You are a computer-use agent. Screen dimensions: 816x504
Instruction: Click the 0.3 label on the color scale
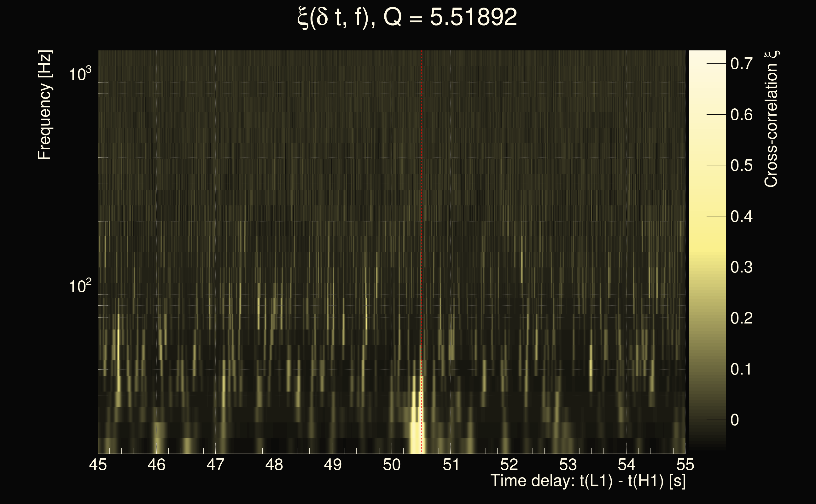click(741, 267)
